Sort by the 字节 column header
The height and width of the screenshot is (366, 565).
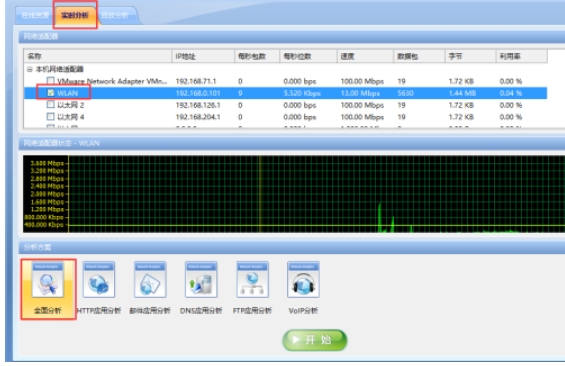click(470, 56)
